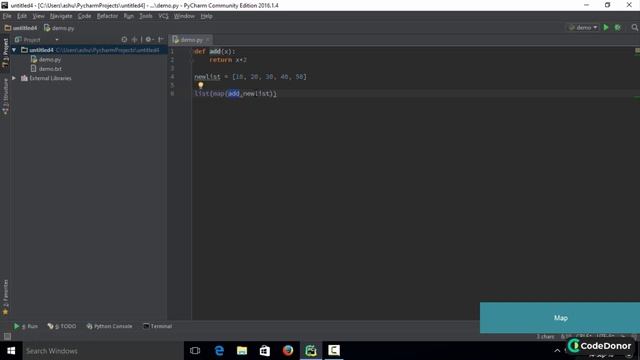Image resolution: width=640 pixels, height=360 pixels.
Task: Close the demo.py editor tab
Action: pyautogui.click(x=208, y=40)
